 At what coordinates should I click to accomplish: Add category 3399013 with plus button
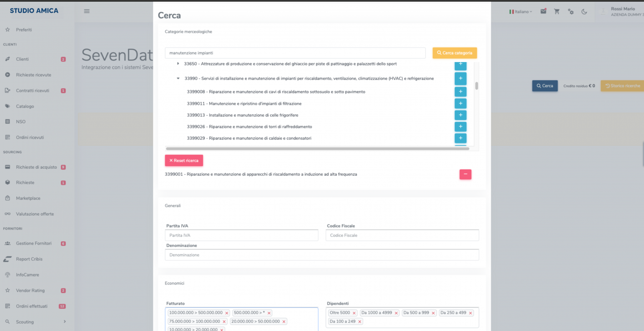pos(461,115)
